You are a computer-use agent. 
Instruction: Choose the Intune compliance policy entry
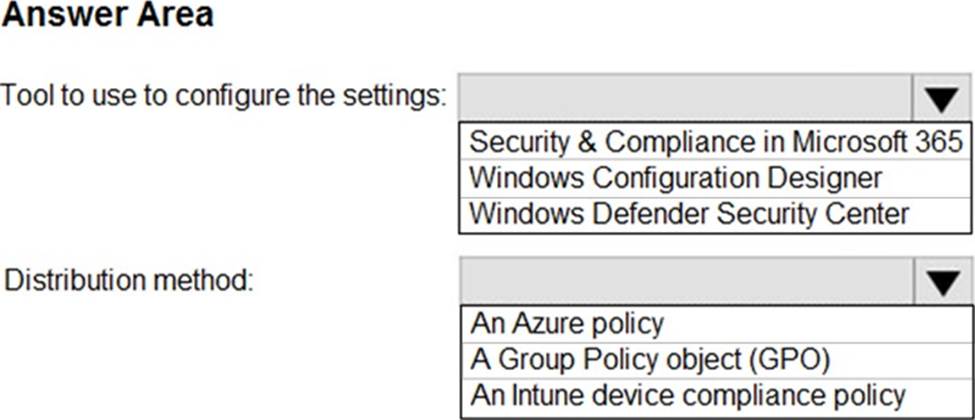click(x=688, y=394)
